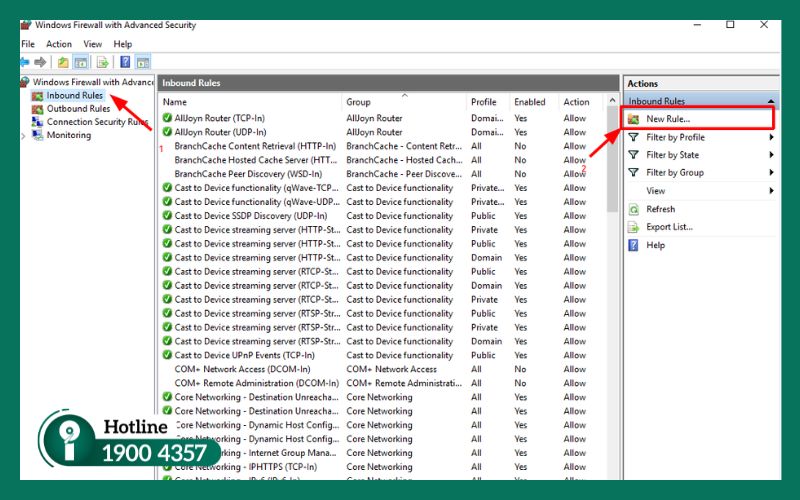Screen dimensions: 800x500
Task: Click the Refresh icon in Actions pane
Action: (x=633, y=209)
